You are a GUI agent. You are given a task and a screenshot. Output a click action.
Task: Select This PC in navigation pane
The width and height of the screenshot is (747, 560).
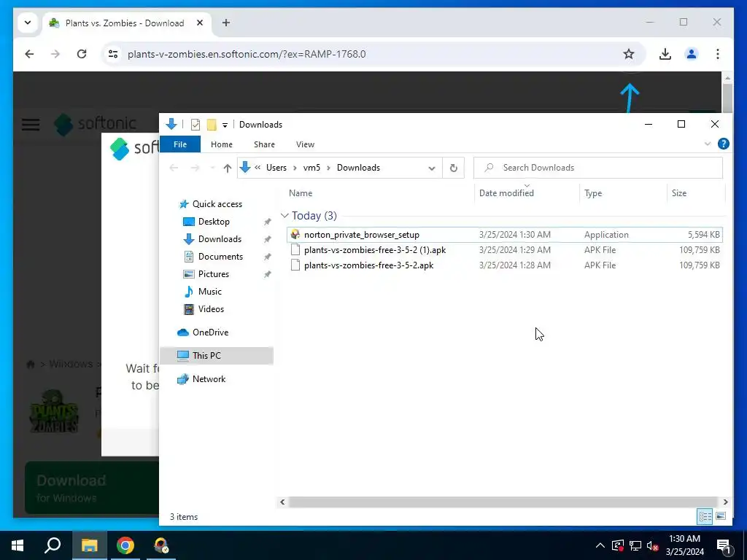pyautogui.click(x=217, y=356)
